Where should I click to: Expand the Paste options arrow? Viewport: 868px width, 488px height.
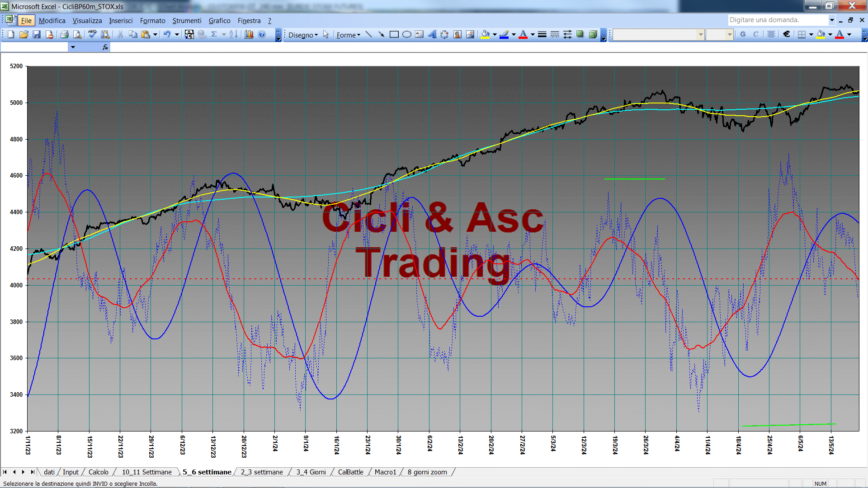155,34
